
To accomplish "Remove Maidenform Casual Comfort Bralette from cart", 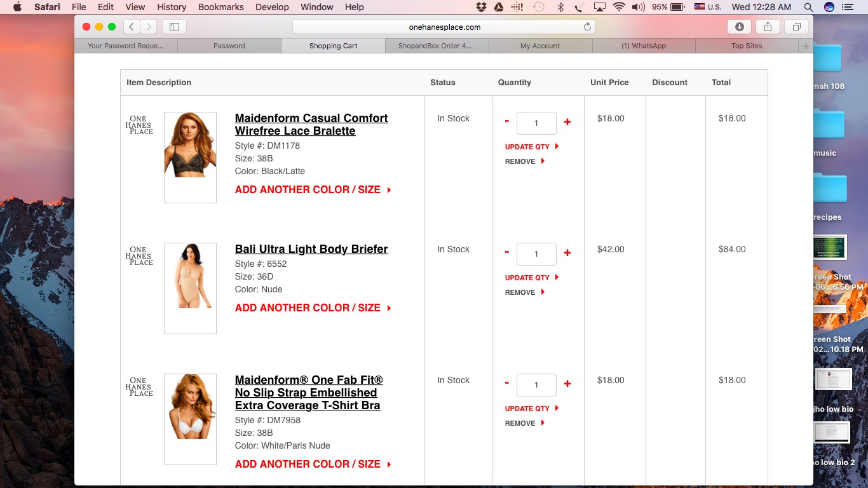I will [x=525, y=161].
